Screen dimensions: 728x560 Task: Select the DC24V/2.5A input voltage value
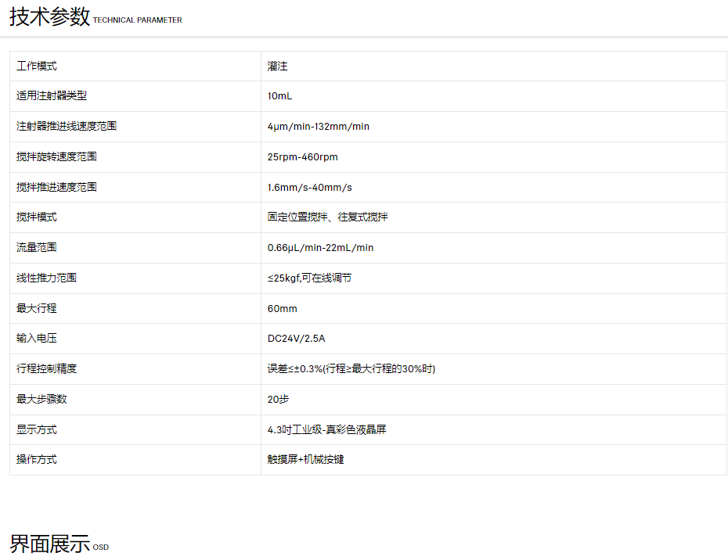[296, 339]
